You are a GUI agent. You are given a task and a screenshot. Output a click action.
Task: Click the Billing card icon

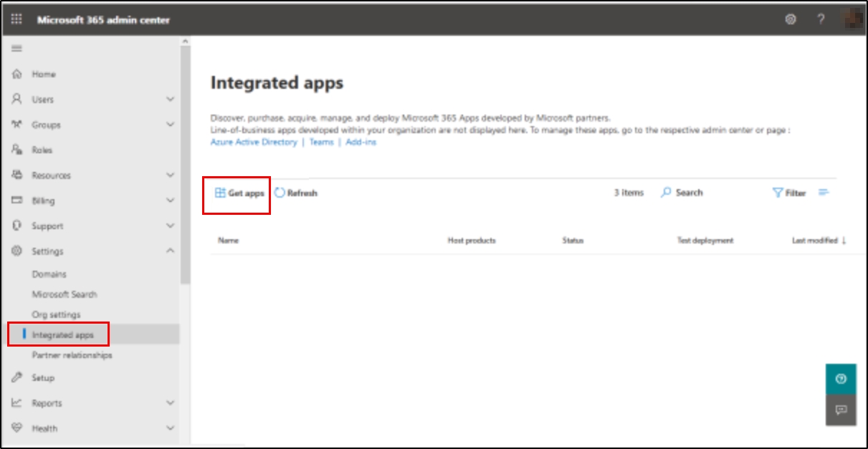(x=16, y=201)
